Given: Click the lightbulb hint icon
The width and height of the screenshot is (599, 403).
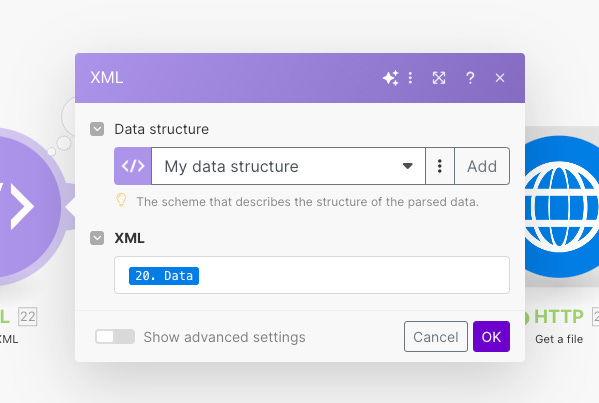Looking at the screenshot, I should point(121,200).
